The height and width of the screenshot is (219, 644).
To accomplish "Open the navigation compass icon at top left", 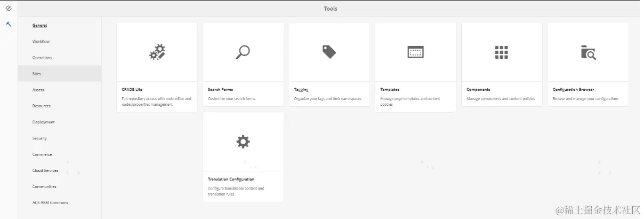I will click(x=9, y=8).
